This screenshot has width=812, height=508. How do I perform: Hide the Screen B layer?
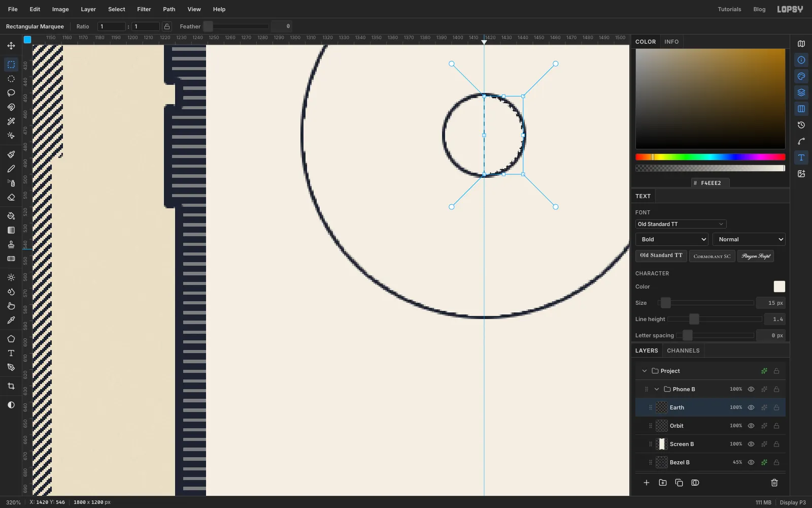click(751, 444)
